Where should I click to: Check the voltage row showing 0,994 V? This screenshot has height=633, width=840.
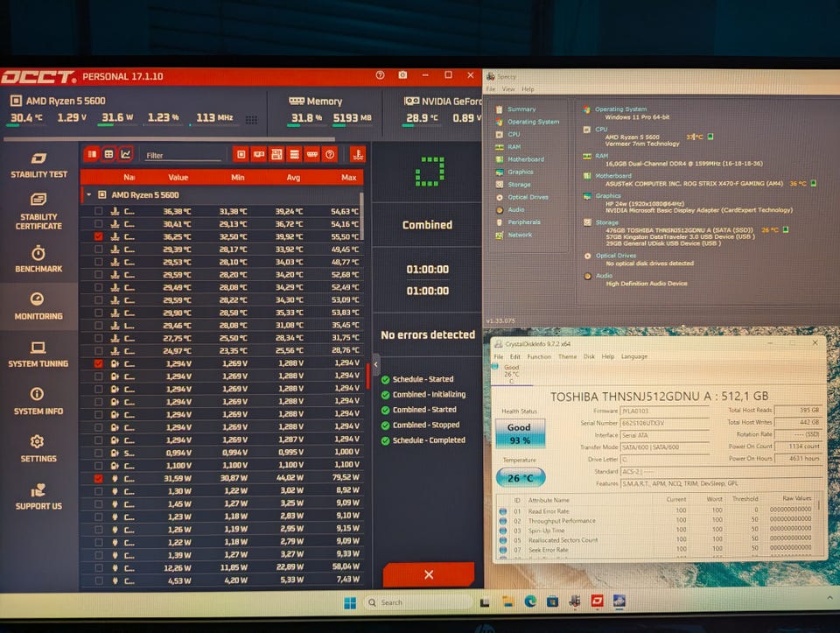pyautogui.click(x=99, y=453)
